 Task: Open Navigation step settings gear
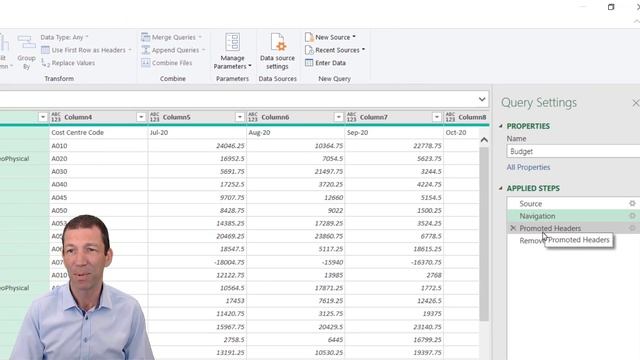pyautogui.click(x=632, y=216)
